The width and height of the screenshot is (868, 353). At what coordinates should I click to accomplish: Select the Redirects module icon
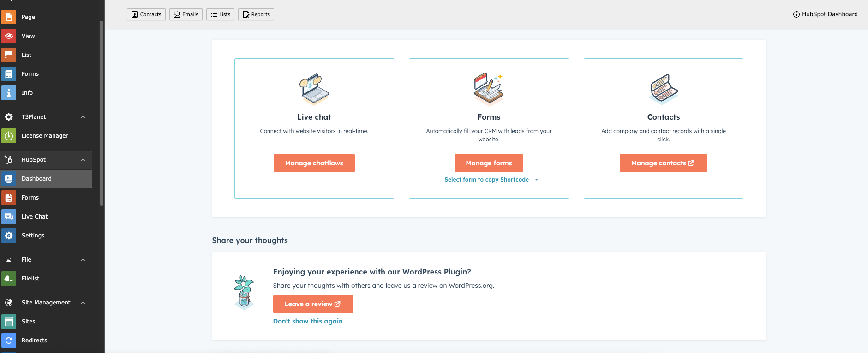9,341
